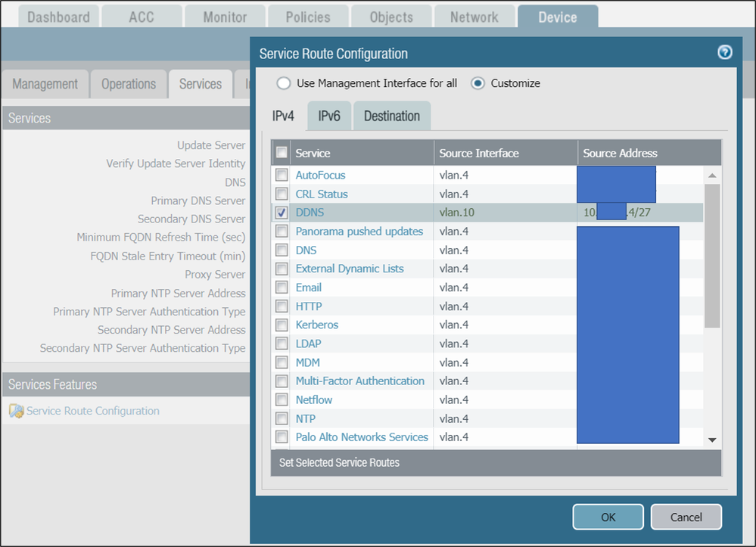
Task: Check the Kerberos row checkbox
Action: 282,325
